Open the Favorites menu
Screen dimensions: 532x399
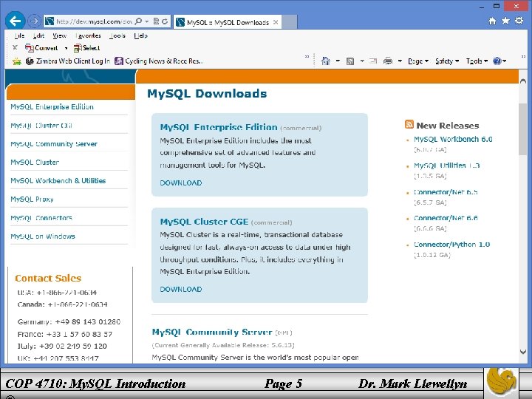[x=88, y=35]
